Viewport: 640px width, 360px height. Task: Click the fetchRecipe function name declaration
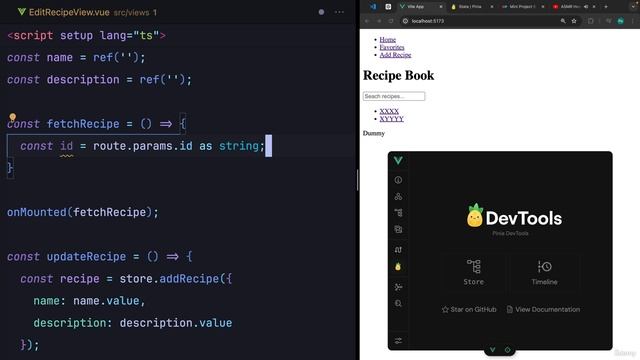pyautogui.click(x=83, y=124)
